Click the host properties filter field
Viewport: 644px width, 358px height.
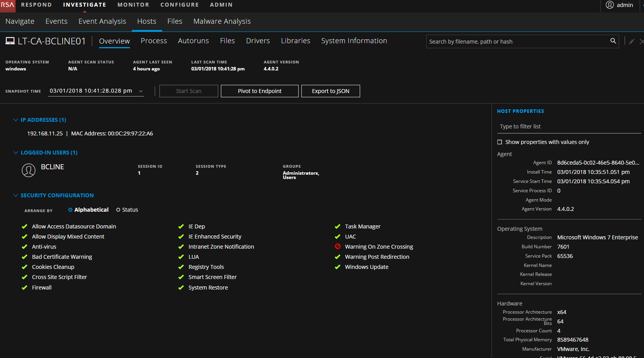tap(568, 126)
